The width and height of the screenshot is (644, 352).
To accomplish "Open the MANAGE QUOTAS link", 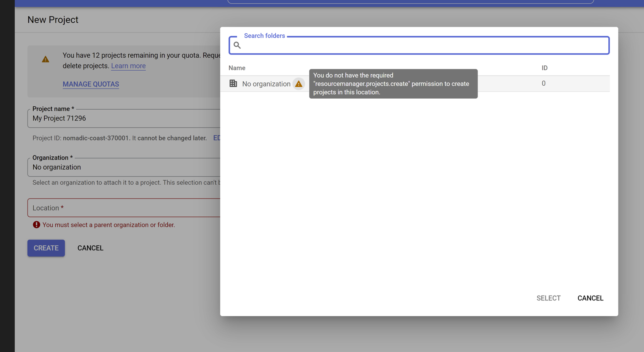I will pos(91,84).
